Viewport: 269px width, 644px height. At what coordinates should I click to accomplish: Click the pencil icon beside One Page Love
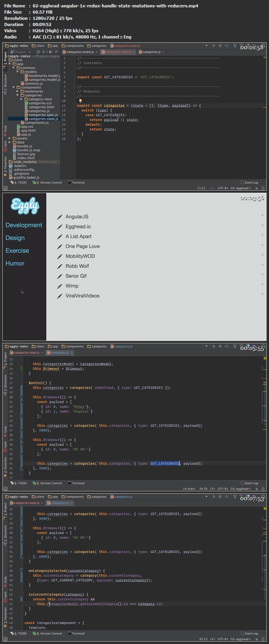coord(59,247)
